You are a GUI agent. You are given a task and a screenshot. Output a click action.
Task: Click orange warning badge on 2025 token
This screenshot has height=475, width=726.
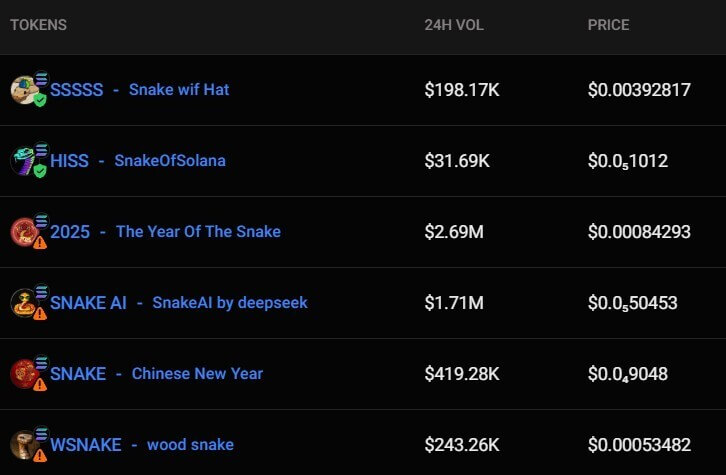(40, 242)
